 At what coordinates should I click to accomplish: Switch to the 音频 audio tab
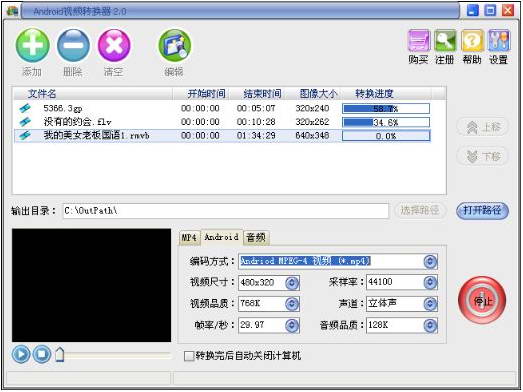point(256,238)
